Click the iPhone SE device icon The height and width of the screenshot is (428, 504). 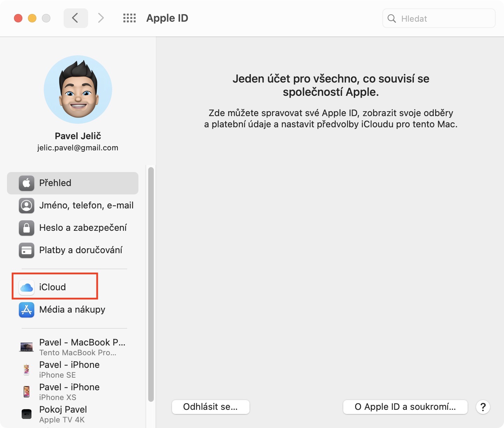(x=27, y=369)
